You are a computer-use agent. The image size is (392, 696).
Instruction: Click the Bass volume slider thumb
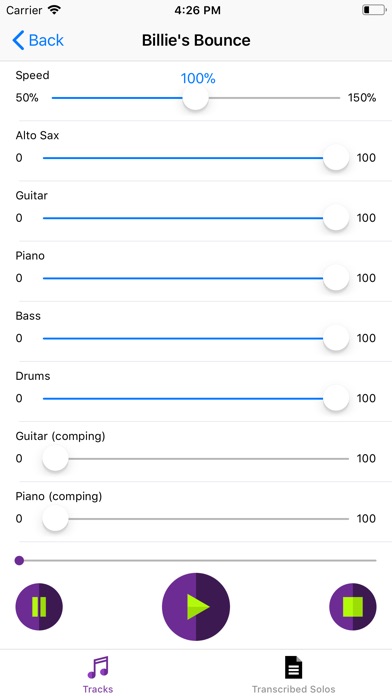click(336, 338)
